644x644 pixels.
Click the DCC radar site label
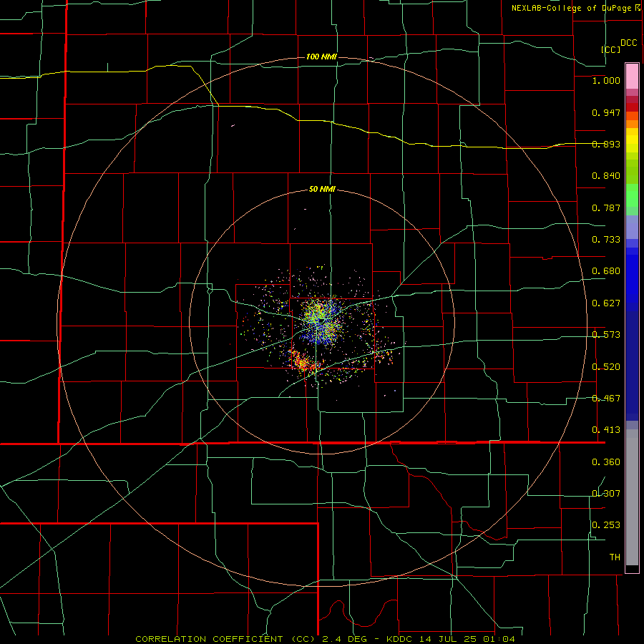628,43
